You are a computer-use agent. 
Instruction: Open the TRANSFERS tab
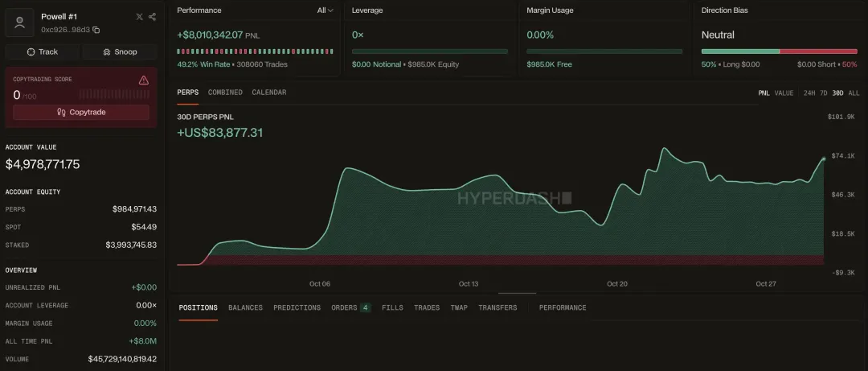pos(497,307)
